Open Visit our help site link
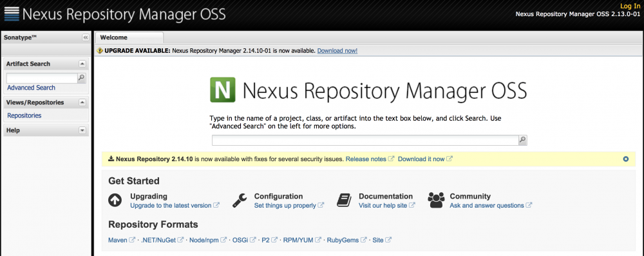Viewport: 644px width, 256px height. [383, 205]
